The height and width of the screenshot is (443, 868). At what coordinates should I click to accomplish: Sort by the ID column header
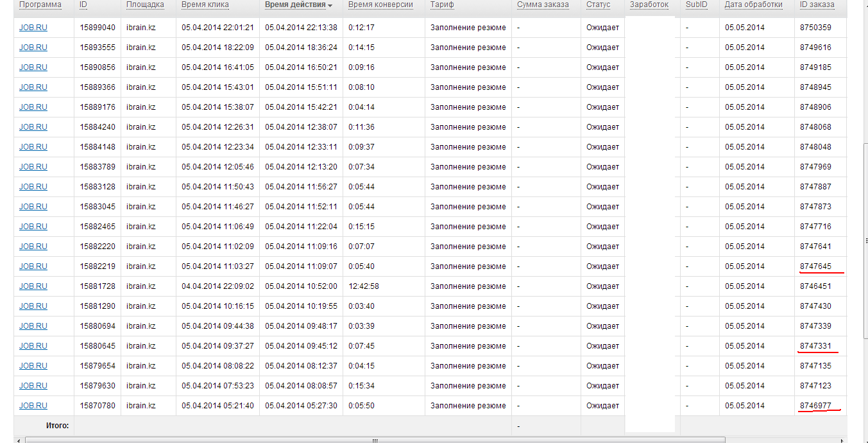[x=83, y=4]
